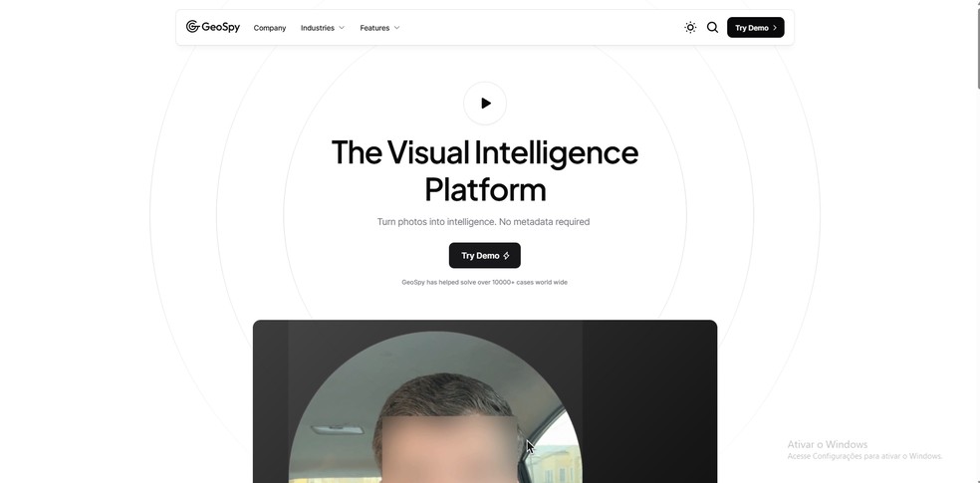Click the Try Demo button in the header
980x483 pixels.
point(755,28)
